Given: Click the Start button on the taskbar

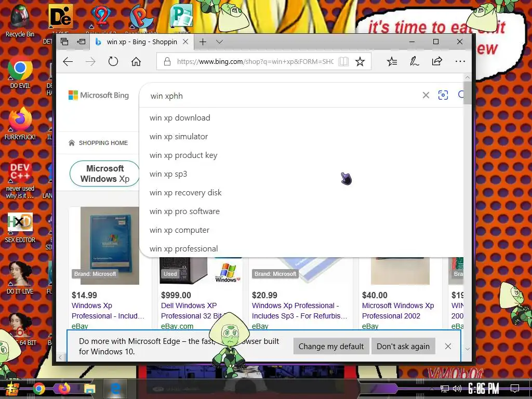Looking at the screenshot, I should pyautogui.click(x=12, y=389).
